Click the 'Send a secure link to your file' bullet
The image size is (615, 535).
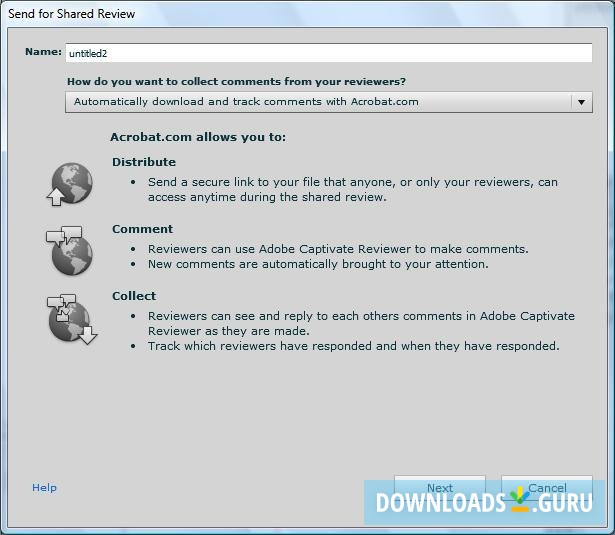[x=353, y=189]
